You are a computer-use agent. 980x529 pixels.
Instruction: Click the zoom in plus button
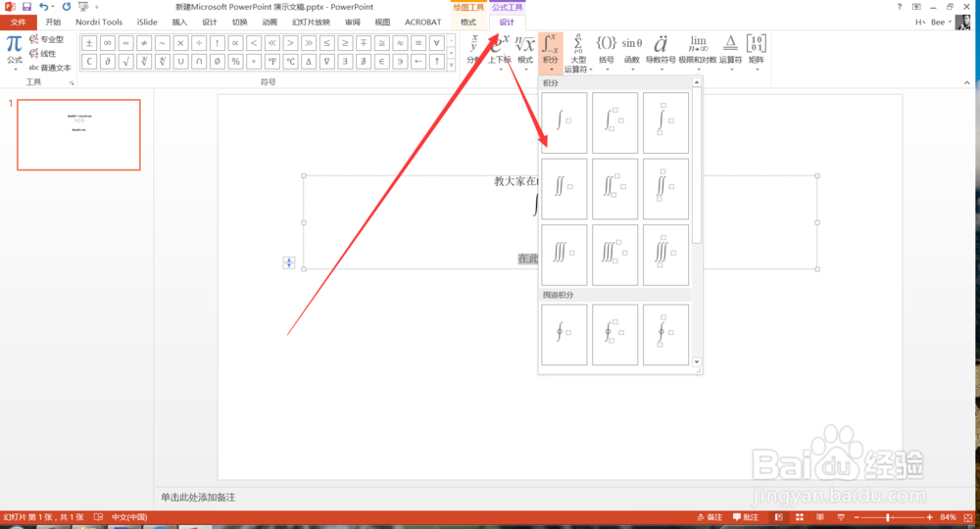click(x=930, y=517)
